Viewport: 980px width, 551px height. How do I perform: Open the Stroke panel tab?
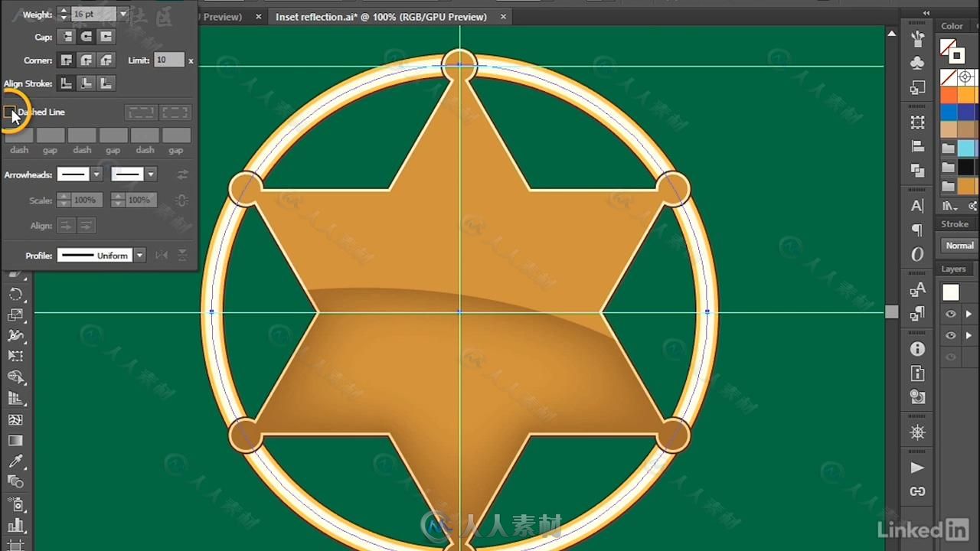[955, 224]
